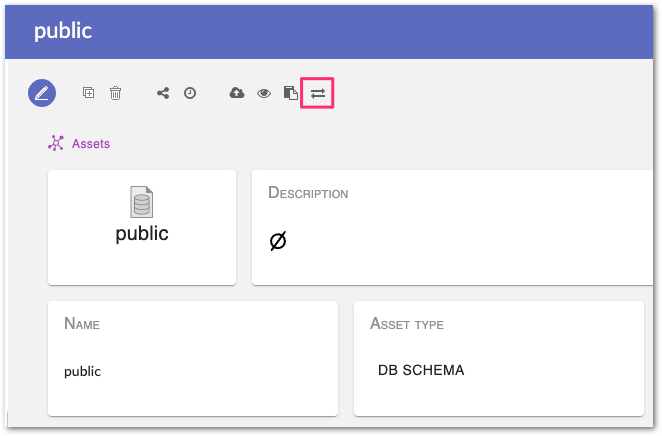Screen dimensions: 662x436
Task: Click the database file icon above public
Action: [x=141, y=202]
